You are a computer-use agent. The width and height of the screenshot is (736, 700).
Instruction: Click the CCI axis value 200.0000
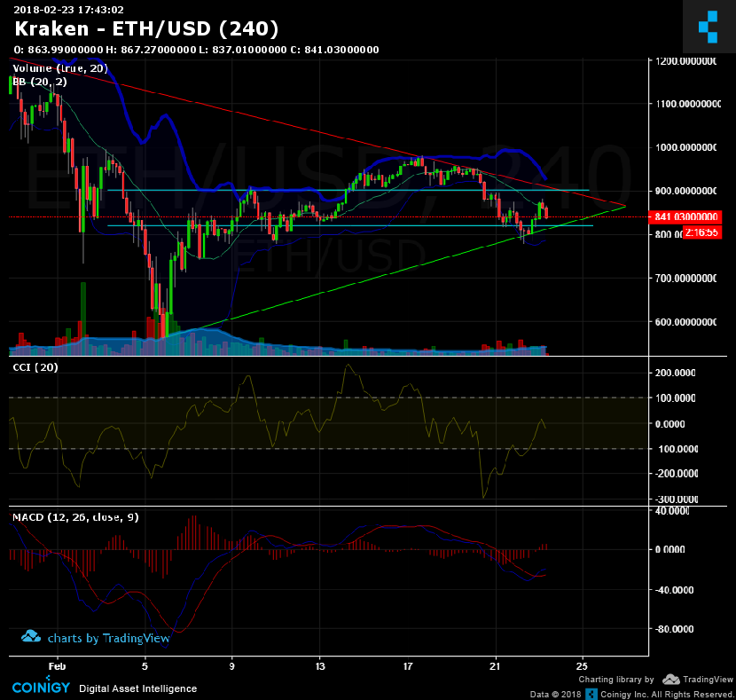pos(675,373)
